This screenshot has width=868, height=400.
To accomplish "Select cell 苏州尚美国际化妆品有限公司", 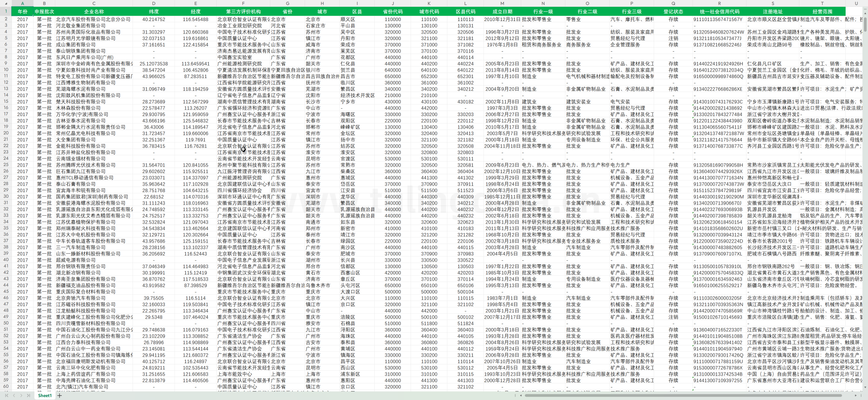I will tap(94, 32).
